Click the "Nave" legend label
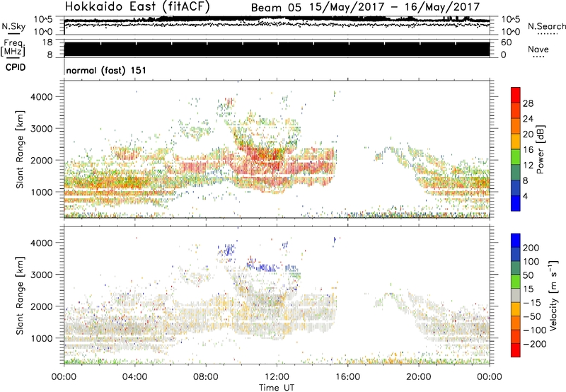This screenshot has height=392, width=566. [x=538, y=49]
